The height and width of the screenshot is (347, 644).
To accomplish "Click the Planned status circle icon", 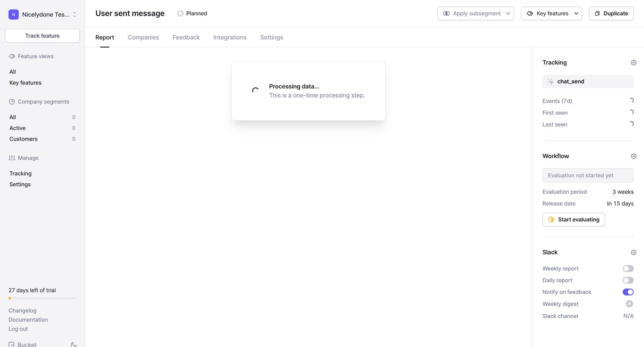I will coord(180,14).
